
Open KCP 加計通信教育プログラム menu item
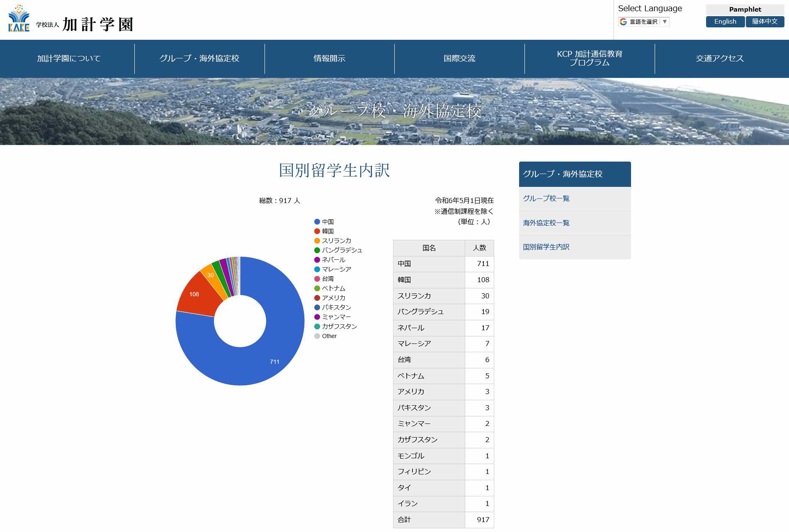589,58
